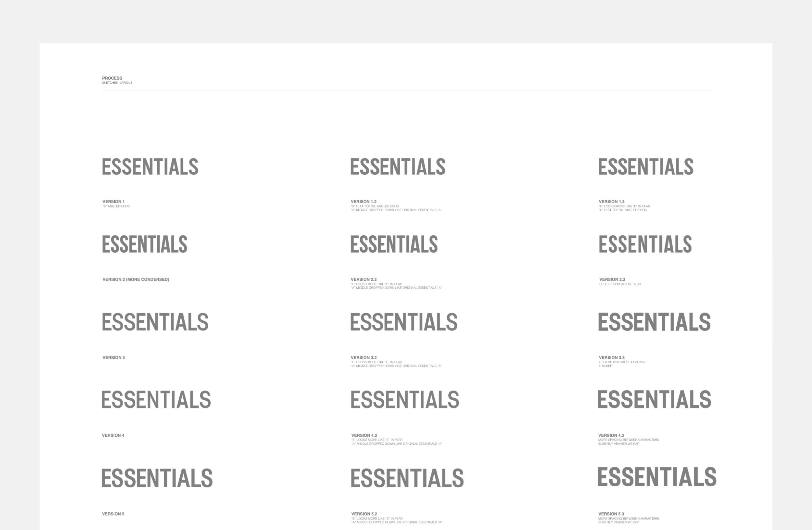Select the Version 3 ESSENTIALS wordmark

click(x=155, y=322)
